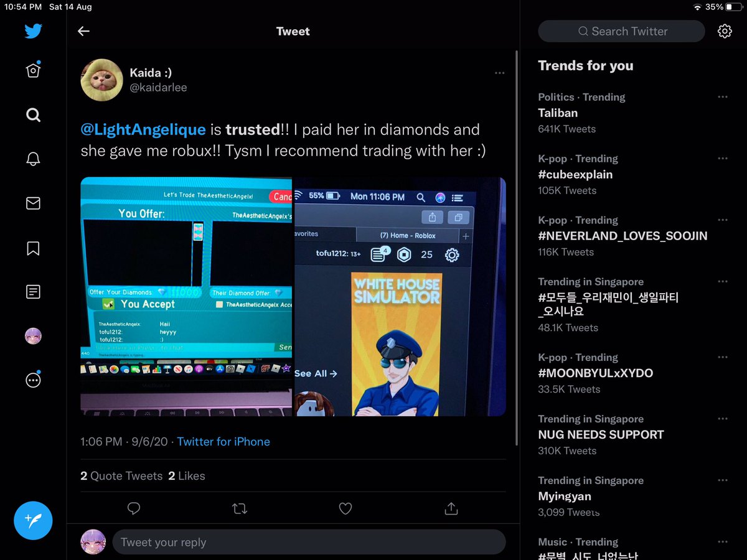View the 2 Likes list
Image resolution: width=747 pixels, height=560 pixels.
pyautogui.click(x=187, y=476)
